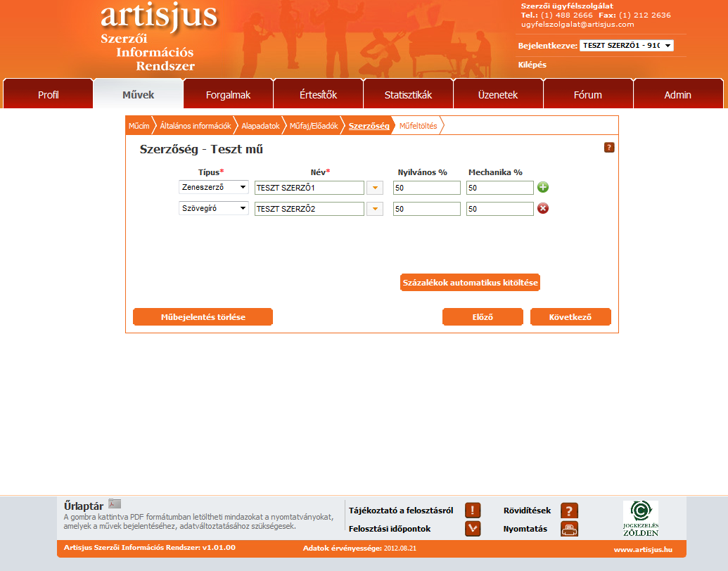728x571 pixels.
Task: Remove the TESZT SZERZŐ2 row with red X
Action: (x=543, y=208)
